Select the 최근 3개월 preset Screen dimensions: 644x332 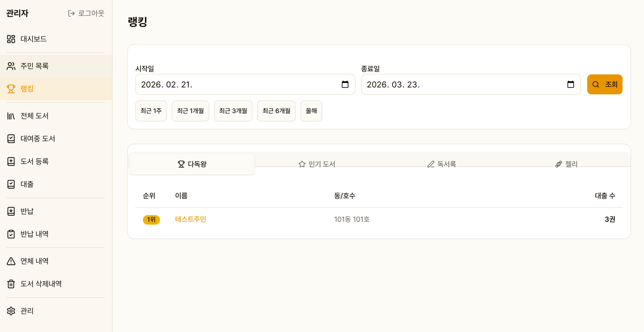click(x=233, y=111)
